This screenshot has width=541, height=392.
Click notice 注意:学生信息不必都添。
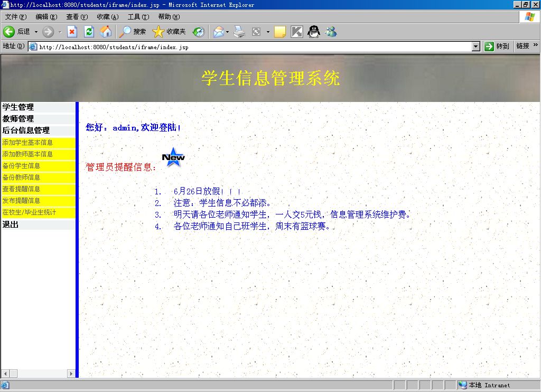[222, 203]
